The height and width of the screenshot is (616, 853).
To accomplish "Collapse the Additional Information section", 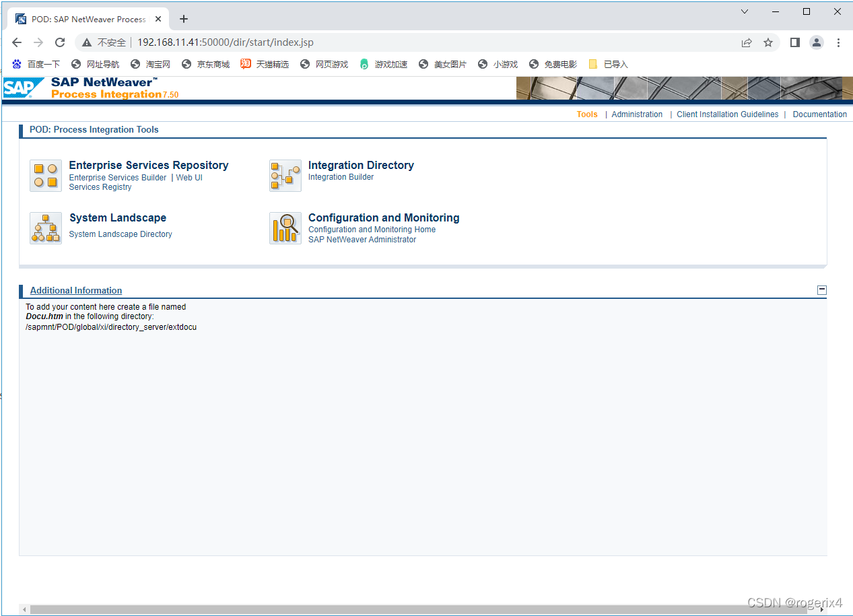I will tap(821, 290).
